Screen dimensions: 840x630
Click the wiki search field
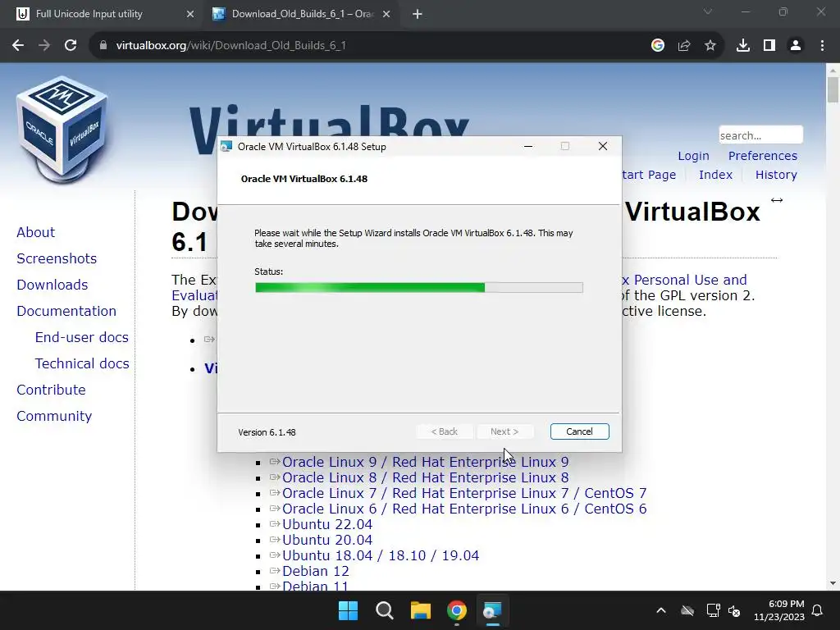click(760, 135)
